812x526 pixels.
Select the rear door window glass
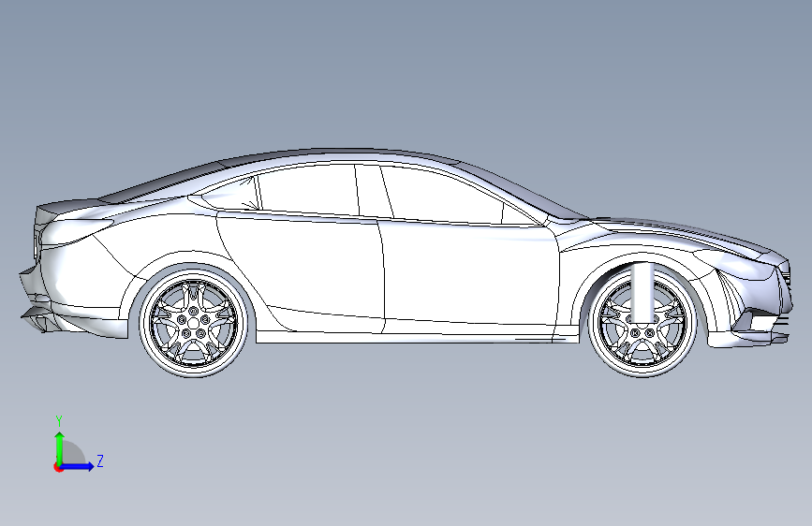point(308,189)
